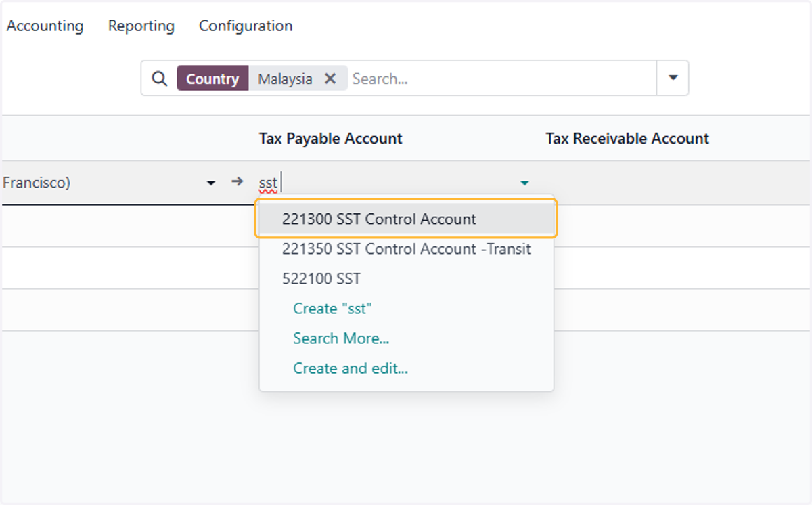This screenshot has width=812, height=505.
Task: Toggle the search options dropdown arrow
Action: pos(673,78)
